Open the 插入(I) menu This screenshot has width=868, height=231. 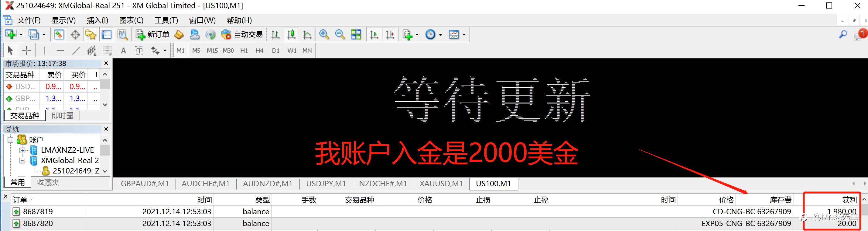click(x=97, y=20)
